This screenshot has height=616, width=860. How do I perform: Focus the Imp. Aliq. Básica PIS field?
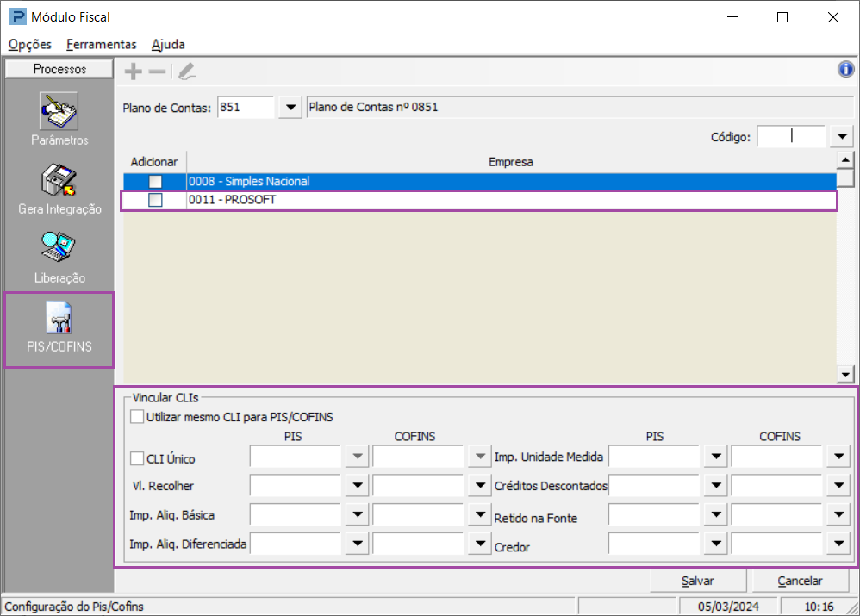296,514
